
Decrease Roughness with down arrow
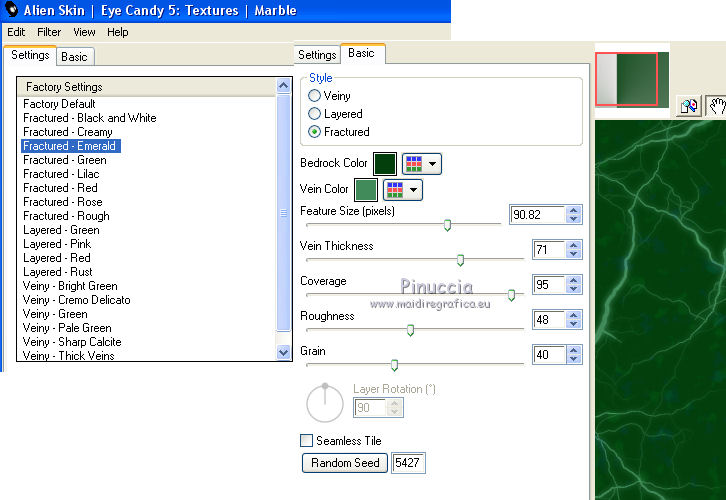click(574, 324)
